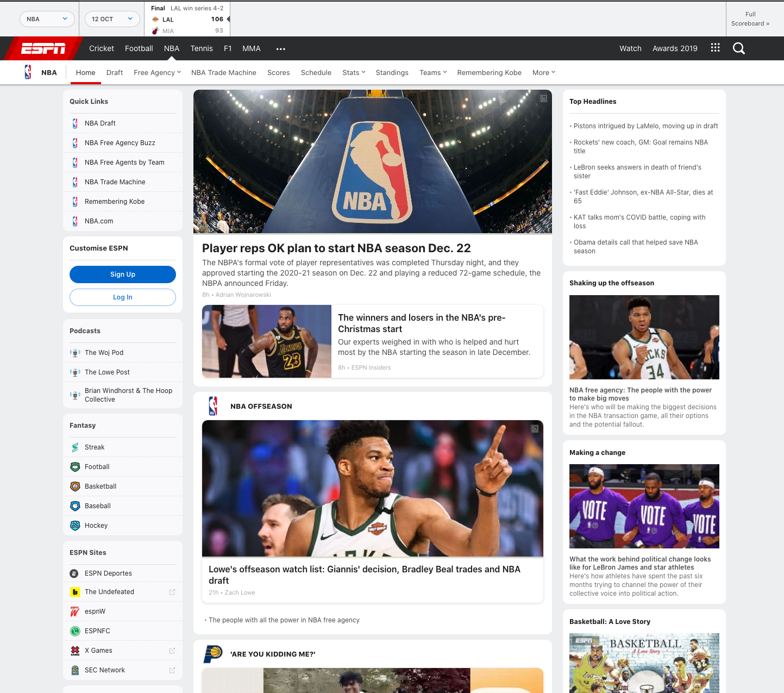Click the three-dot more sports icon
The width and height of the screenshot is (784, 693).
click(280, 49)
